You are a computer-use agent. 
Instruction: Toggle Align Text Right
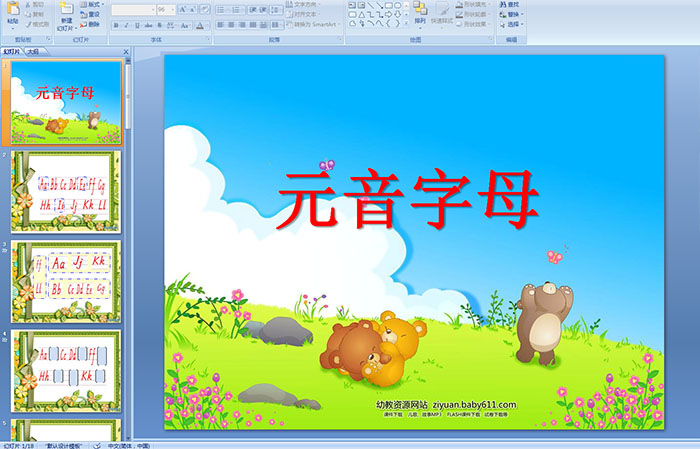tap(242, 25)
